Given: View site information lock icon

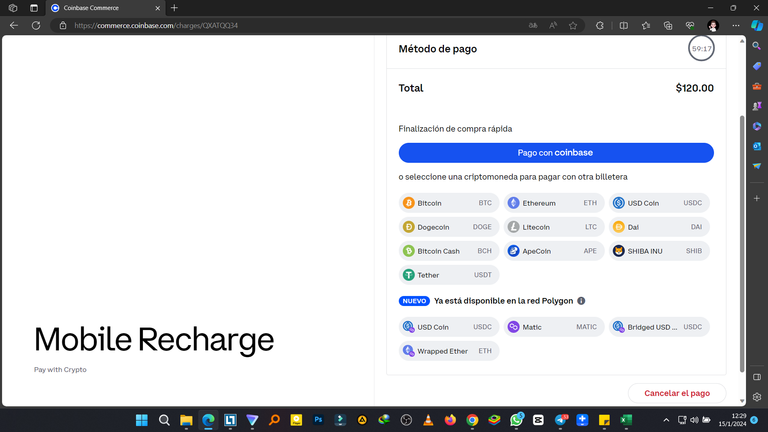Looking at the screenshot, I should [x=63, y=25].
